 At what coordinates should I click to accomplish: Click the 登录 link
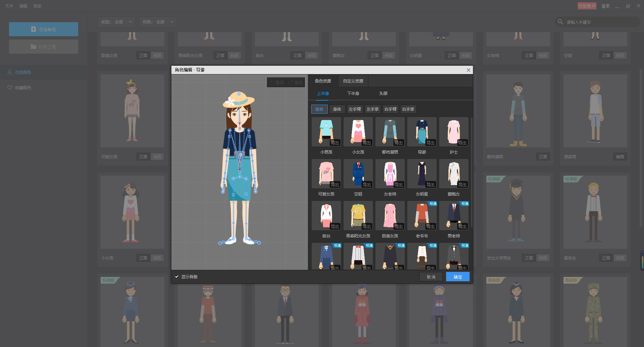605,6
